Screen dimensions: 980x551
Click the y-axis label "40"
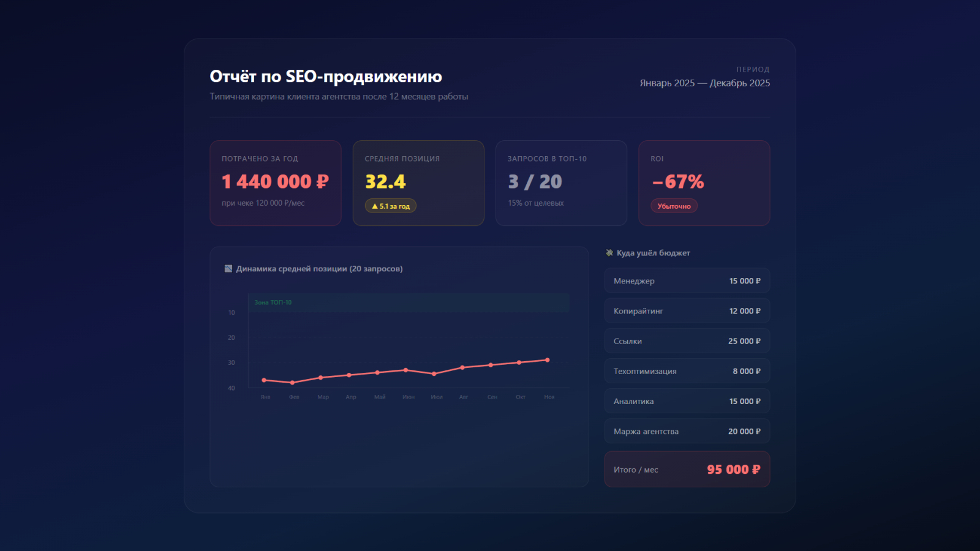click(x=232, y=388)
